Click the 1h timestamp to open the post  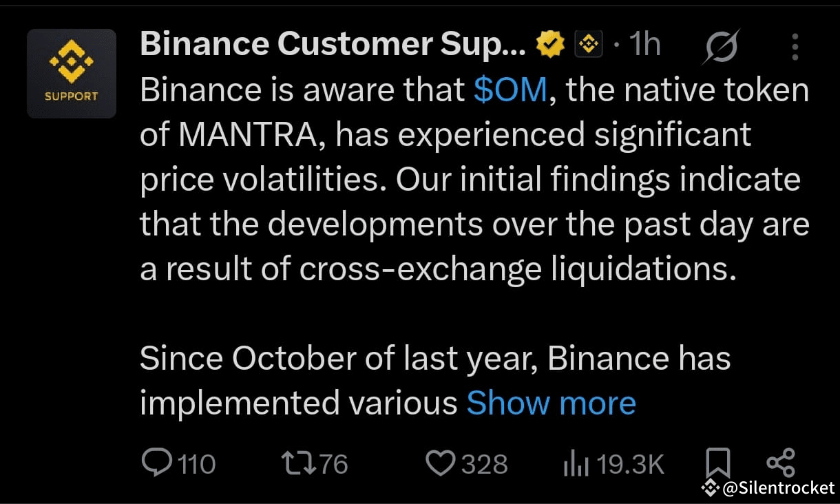(x=646, y=43)
